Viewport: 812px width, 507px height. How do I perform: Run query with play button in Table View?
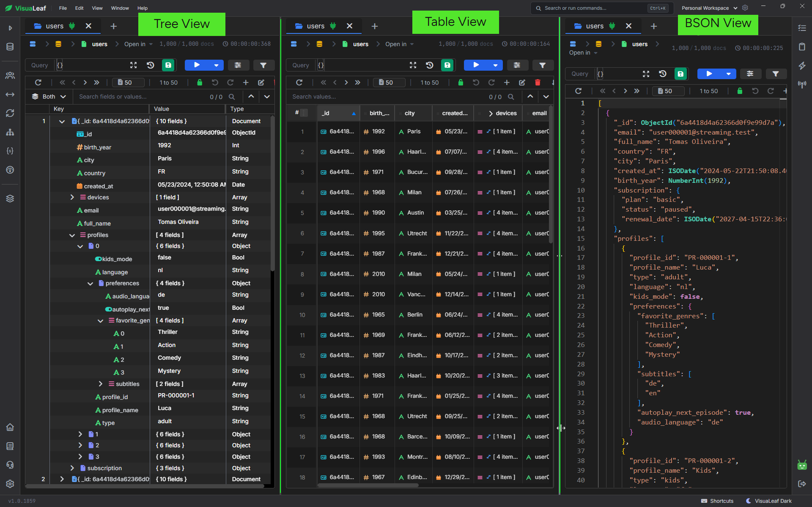pos(476,65)
